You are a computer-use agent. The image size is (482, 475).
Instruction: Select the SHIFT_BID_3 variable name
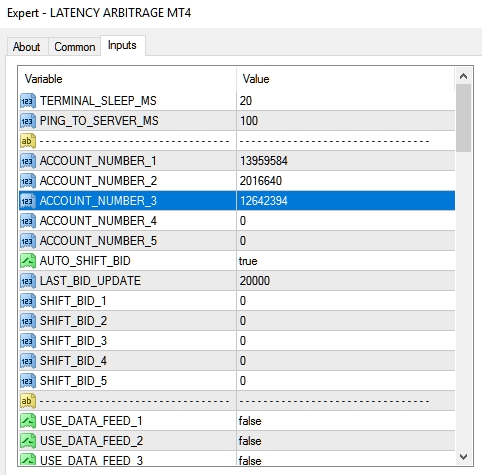click(73, 341)
